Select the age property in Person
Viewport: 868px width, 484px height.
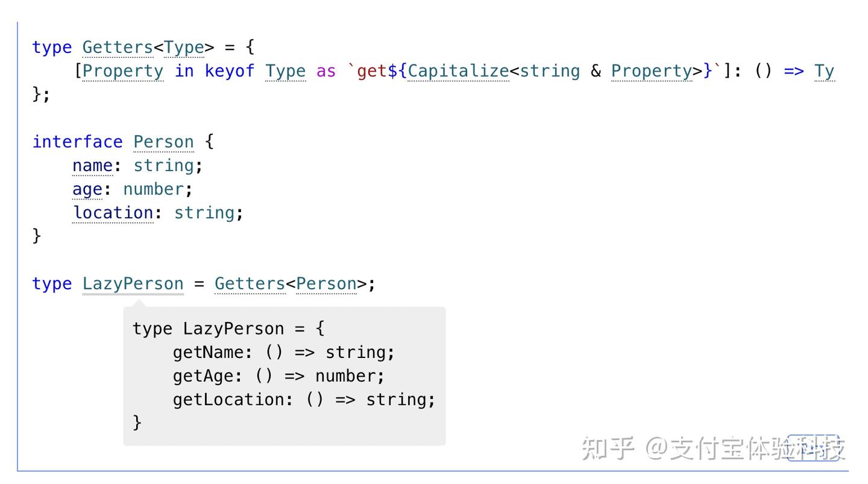coord(87,189)
